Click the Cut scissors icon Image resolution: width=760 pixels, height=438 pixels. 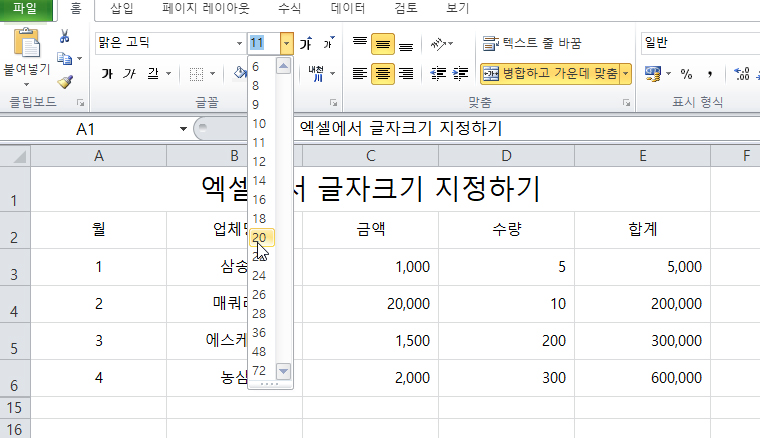64,36
